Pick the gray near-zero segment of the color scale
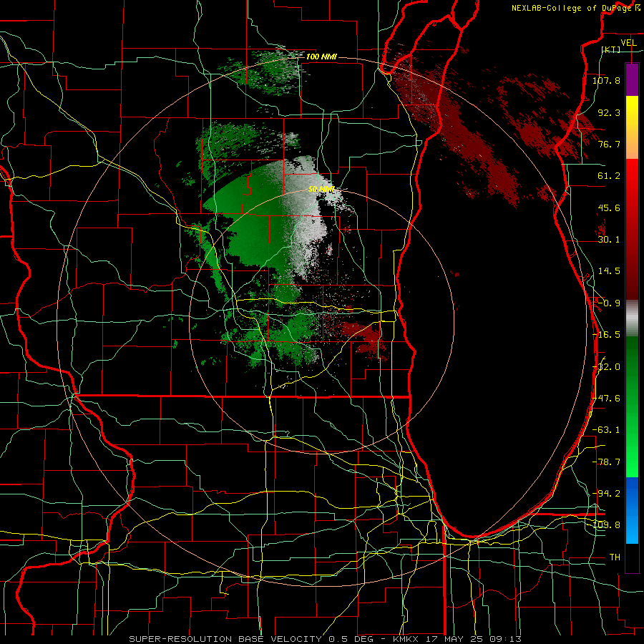This screenshot has height=644, width=644. [x=632, y=318]
